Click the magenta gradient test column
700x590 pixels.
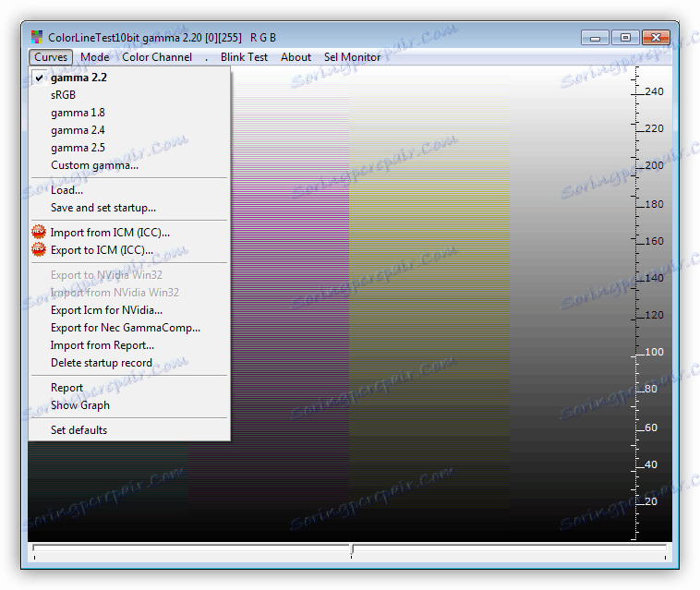(290, 304)
